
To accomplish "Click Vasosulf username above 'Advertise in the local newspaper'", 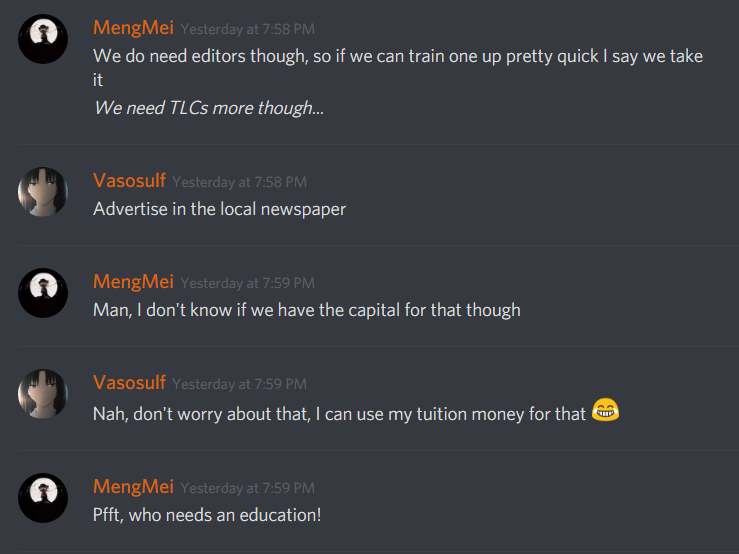I will coord(129,181).
